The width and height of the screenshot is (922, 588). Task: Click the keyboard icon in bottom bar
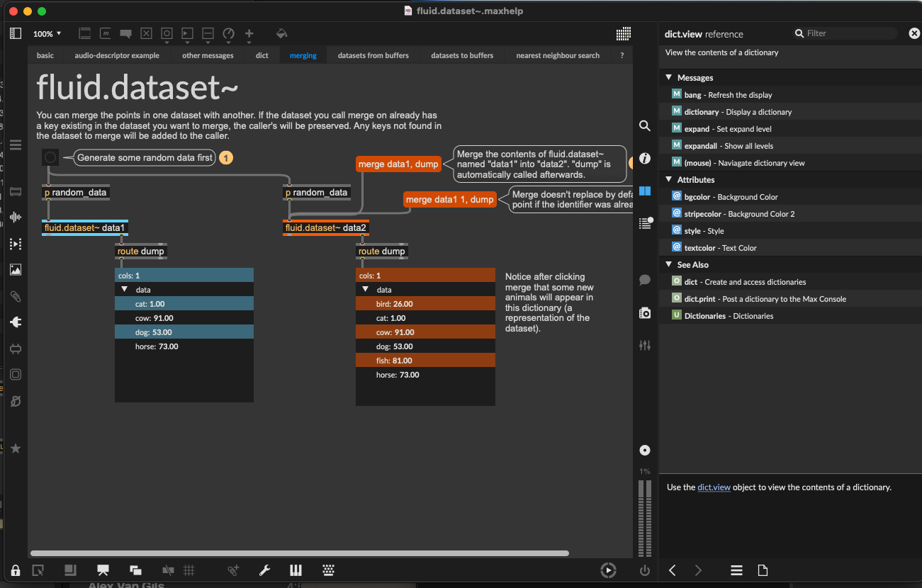328,570
